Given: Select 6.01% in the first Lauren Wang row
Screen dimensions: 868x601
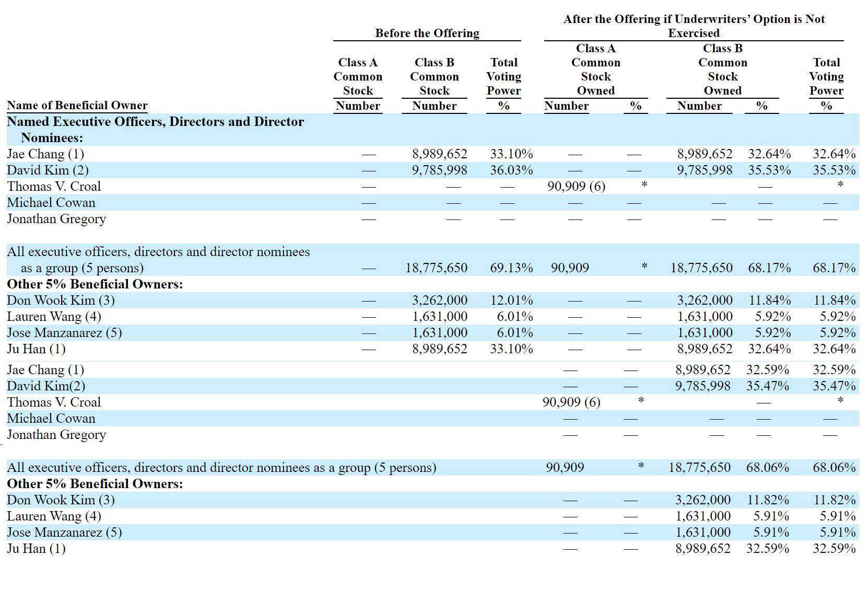Looking at the screenshot, I should coord(514,317).
